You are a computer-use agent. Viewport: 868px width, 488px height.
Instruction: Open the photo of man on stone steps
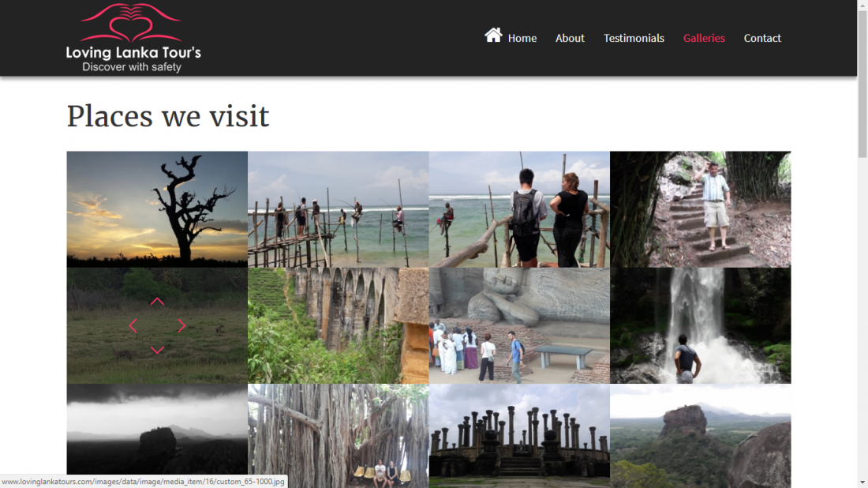click(x=700, y=209)
